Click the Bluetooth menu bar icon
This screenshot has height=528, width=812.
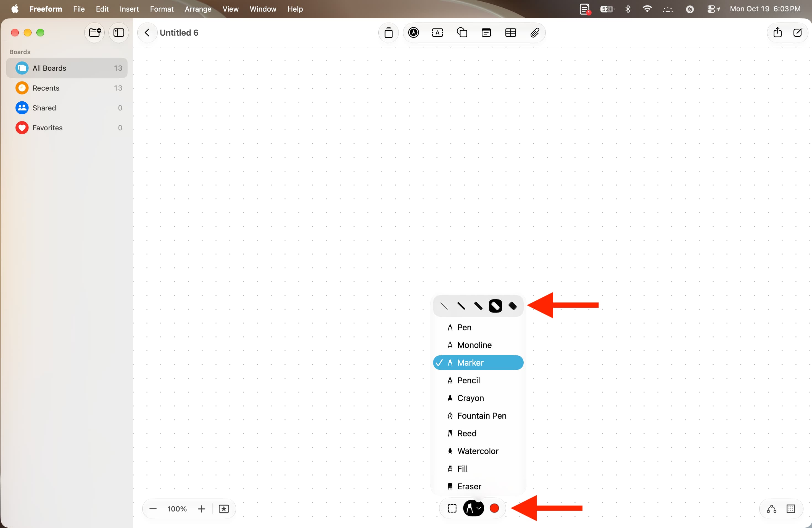628,9
